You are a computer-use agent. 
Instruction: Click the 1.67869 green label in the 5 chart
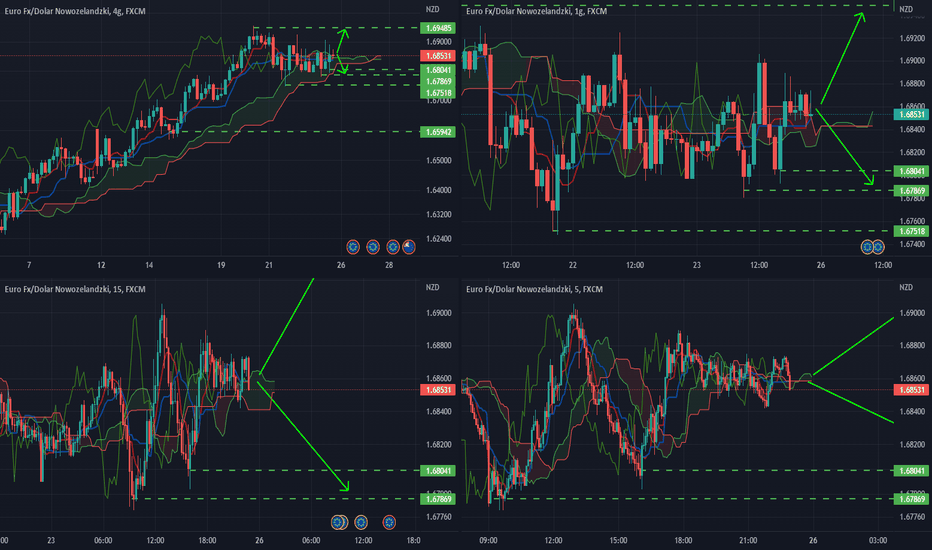coord(911,499)
